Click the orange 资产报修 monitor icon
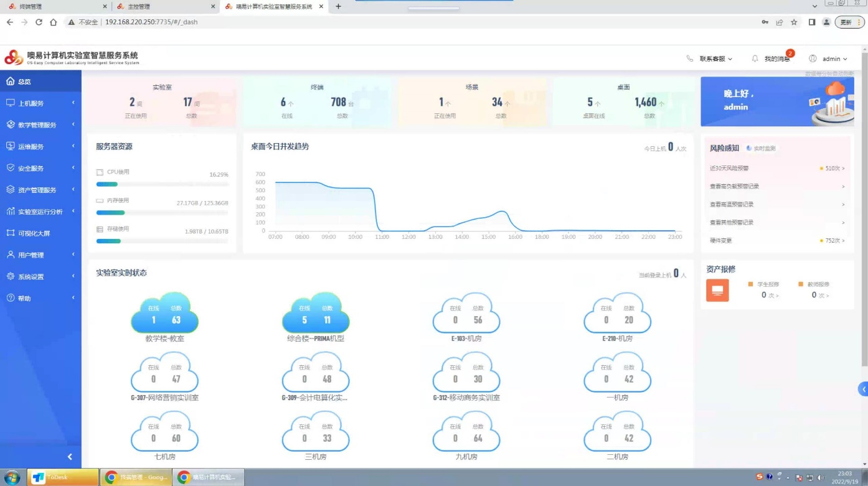Screen dimensions: 868x486 pyautogui.click(x=717, y=290)
